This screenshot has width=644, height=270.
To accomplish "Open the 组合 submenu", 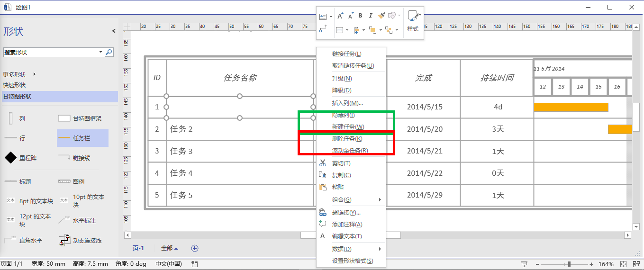I will point(351,200).
